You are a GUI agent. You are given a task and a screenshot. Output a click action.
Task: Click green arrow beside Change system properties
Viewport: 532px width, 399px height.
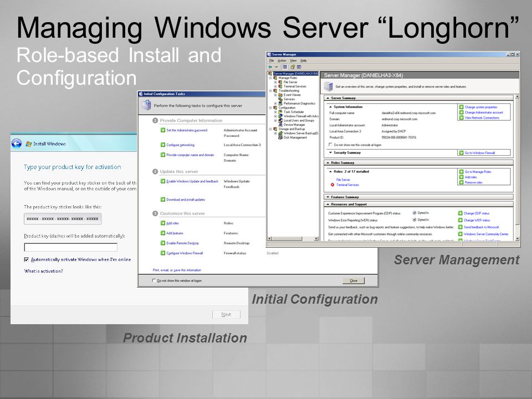(461, 107)
